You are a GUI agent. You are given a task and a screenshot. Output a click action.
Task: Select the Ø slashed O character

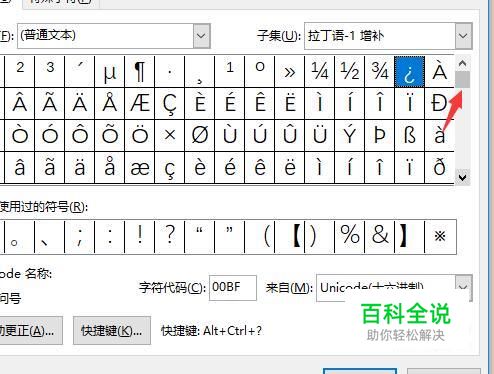point(200,135)
